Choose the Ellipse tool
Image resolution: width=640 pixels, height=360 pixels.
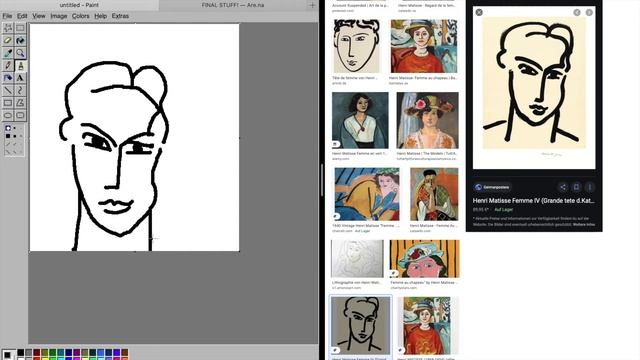pos(8,115)
